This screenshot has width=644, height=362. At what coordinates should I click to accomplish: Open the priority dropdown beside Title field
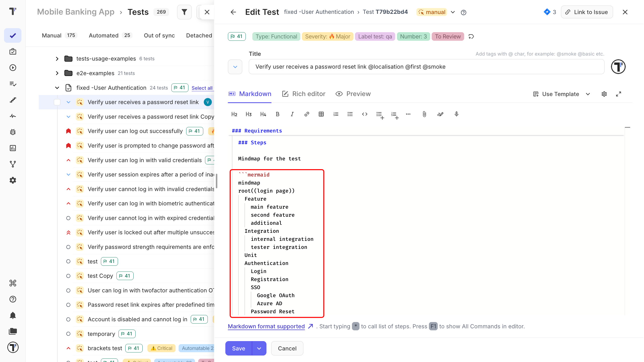(x=235, y=67)
